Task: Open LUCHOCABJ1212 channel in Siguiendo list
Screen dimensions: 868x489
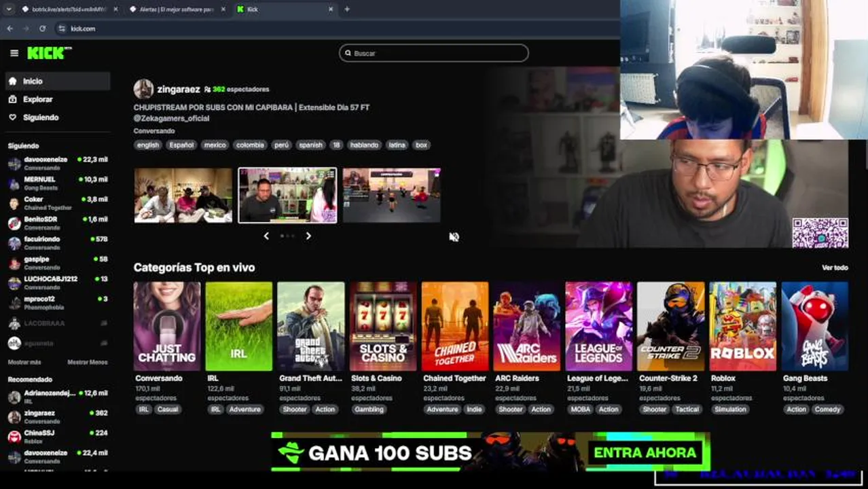Action: coord(58,283)
